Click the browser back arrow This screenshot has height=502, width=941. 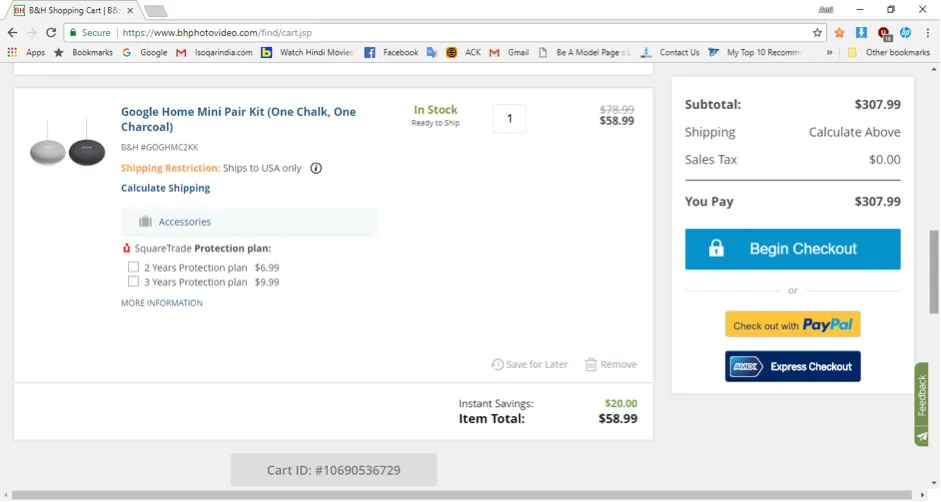tap(12, 33)
